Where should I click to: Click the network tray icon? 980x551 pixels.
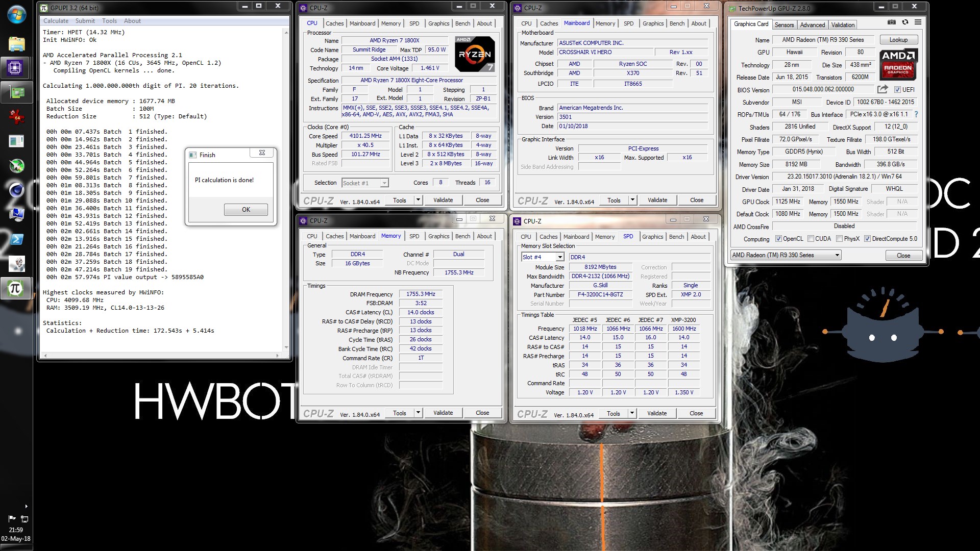(24, 518)
